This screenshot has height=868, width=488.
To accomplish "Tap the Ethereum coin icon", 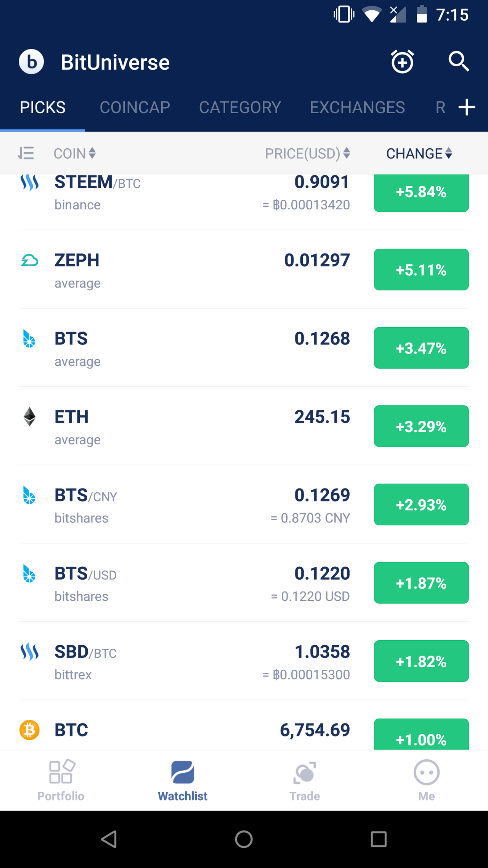I will coord(29,417).
